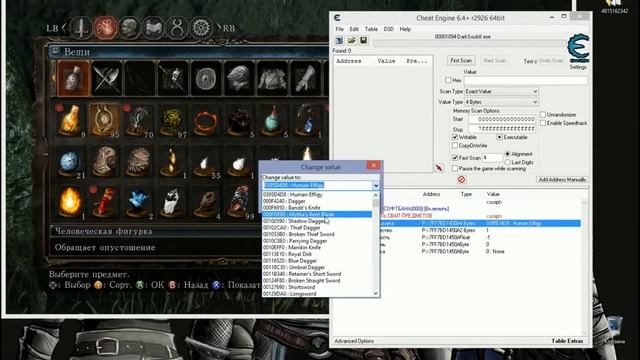Viewport: 640px width, 360px height.
Task: Enable the Unrandomizer checkbox
Action: [x=543, y=115]
